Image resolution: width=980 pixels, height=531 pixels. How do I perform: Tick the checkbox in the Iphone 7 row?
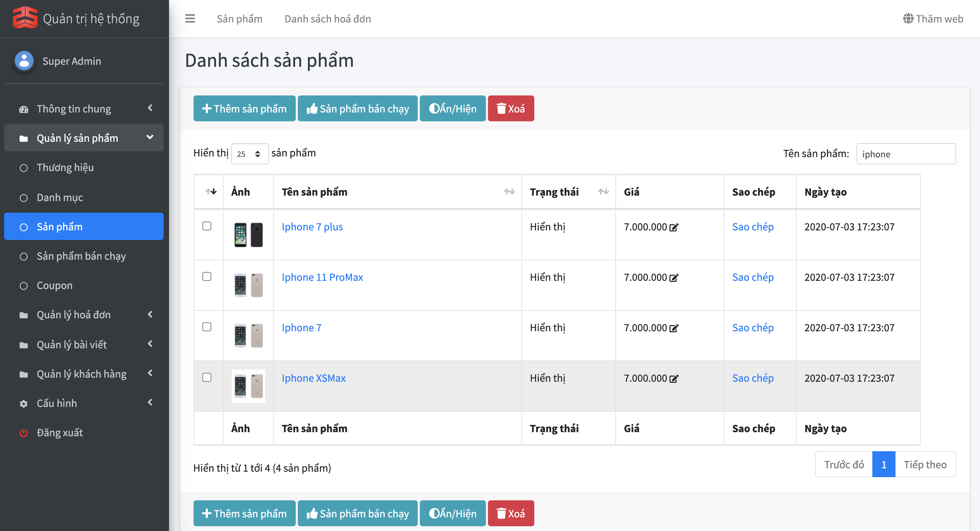coord(206,327)
